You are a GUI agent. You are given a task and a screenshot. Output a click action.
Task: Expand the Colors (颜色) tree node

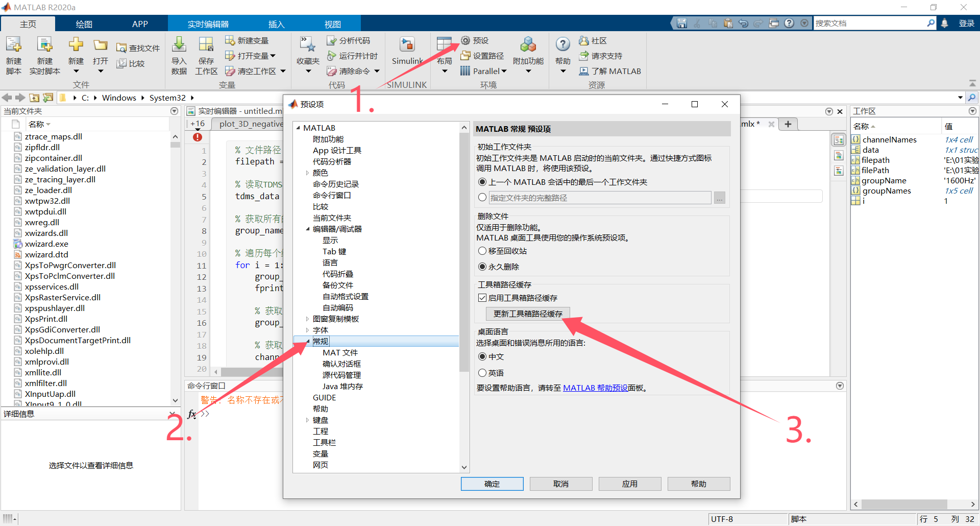pyautogui.click(x=307, y=173)
